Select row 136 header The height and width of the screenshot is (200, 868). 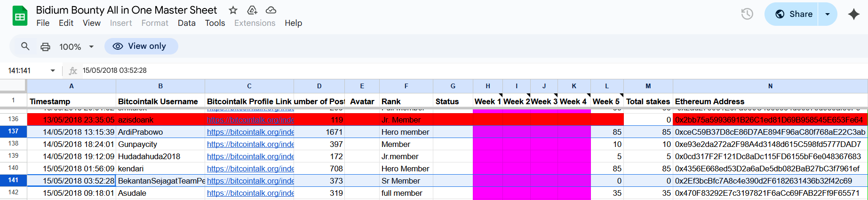(x=13, y=119)
